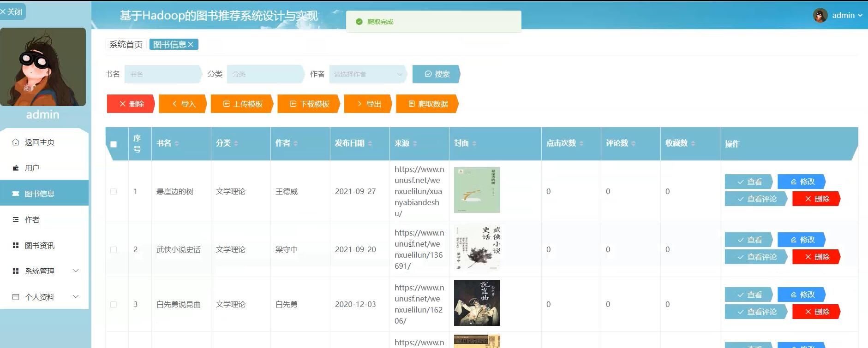Open the 悬崖边的树 cover thumbnail
The height and width of the screenshot is (348, 868).
coord(477,190)
